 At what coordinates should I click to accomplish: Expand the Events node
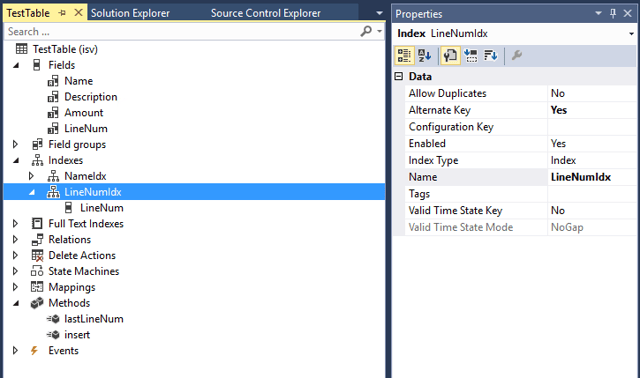pyautogui.click(x=16, y=350)
